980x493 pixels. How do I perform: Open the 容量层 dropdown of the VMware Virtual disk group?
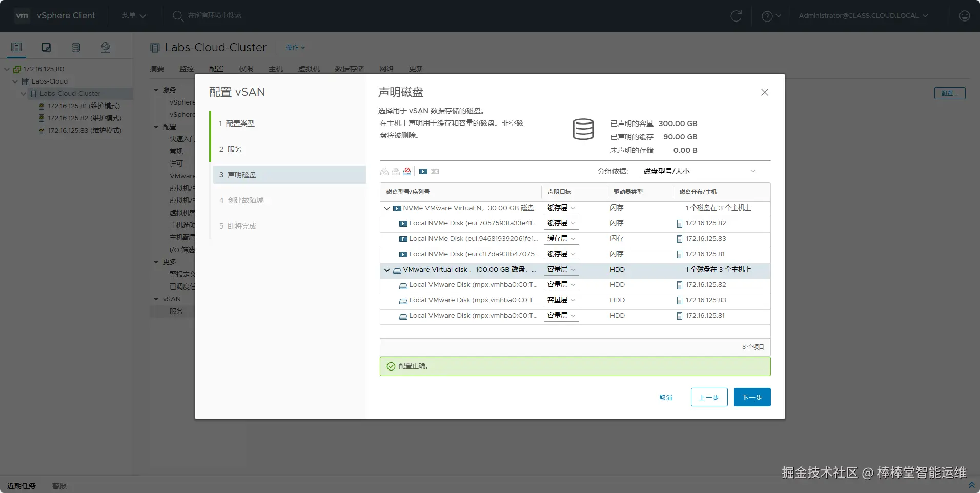[x=561, y=270]
